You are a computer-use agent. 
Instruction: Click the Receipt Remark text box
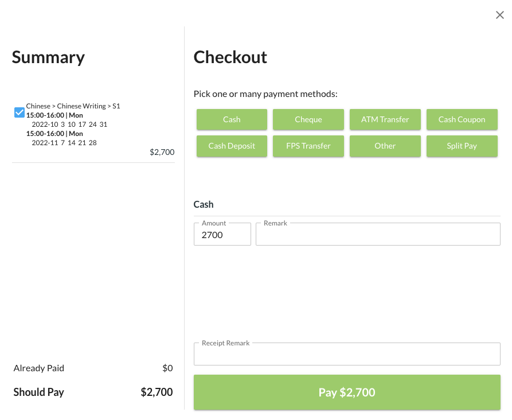(347, 355)
